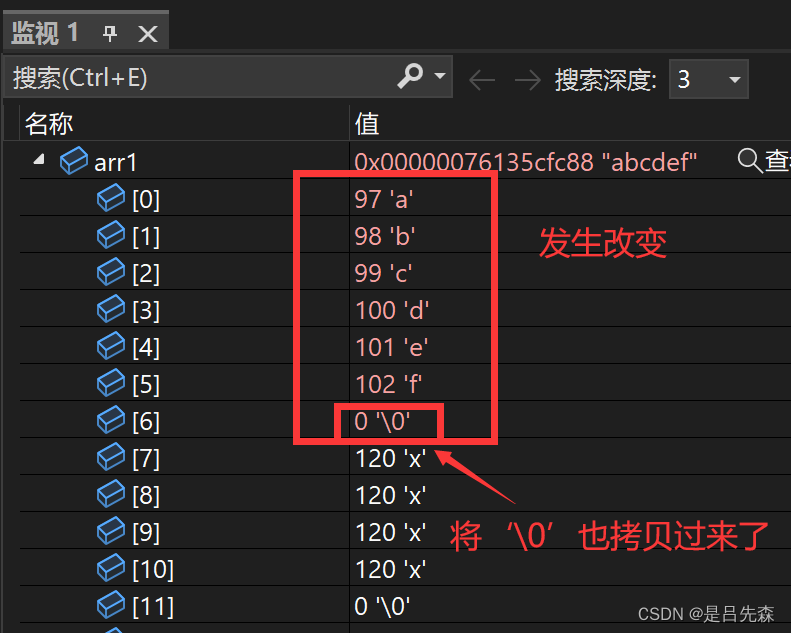Click the cube icon of element [1]
This screenshot has height=633, width=791.
tap(110, 235)
